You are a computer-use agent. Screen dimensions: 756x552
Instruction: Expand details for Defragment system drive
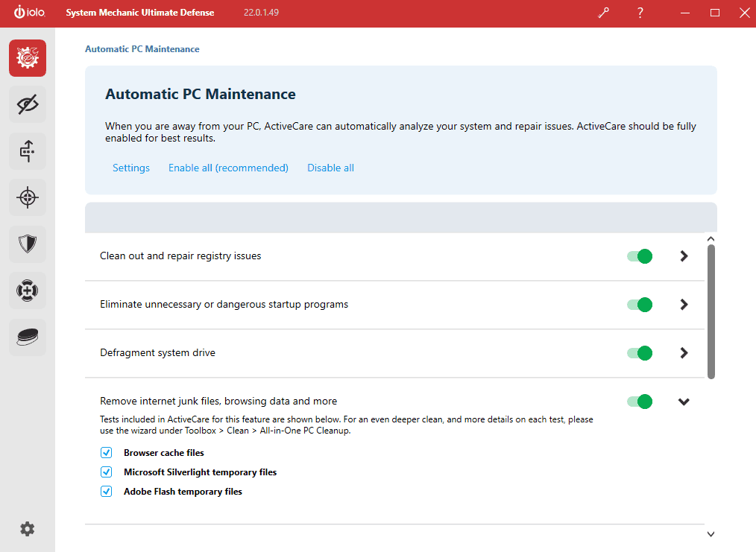[x=684, y=352]
